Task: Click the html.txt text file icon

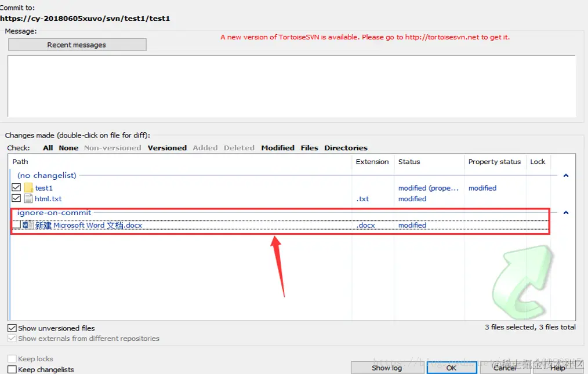Action: coord(28,198)
